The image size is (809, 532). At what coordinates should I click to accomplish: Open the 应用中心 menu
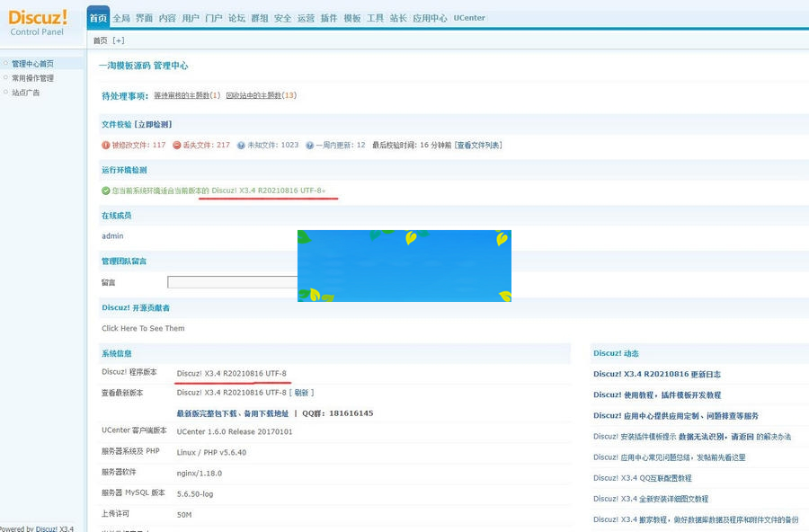click(429, 17)
